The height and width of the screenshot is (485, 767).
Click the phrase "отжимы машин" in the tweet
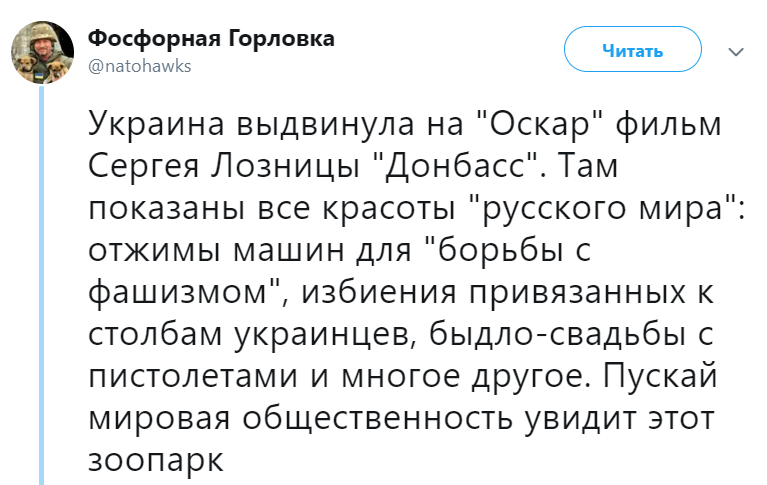pos(216,250)
